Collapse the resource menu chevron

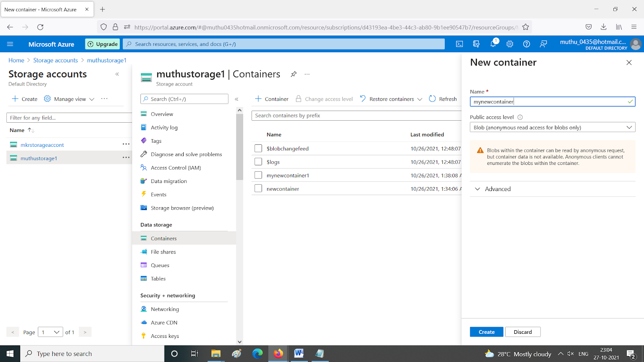click(237, 99)
